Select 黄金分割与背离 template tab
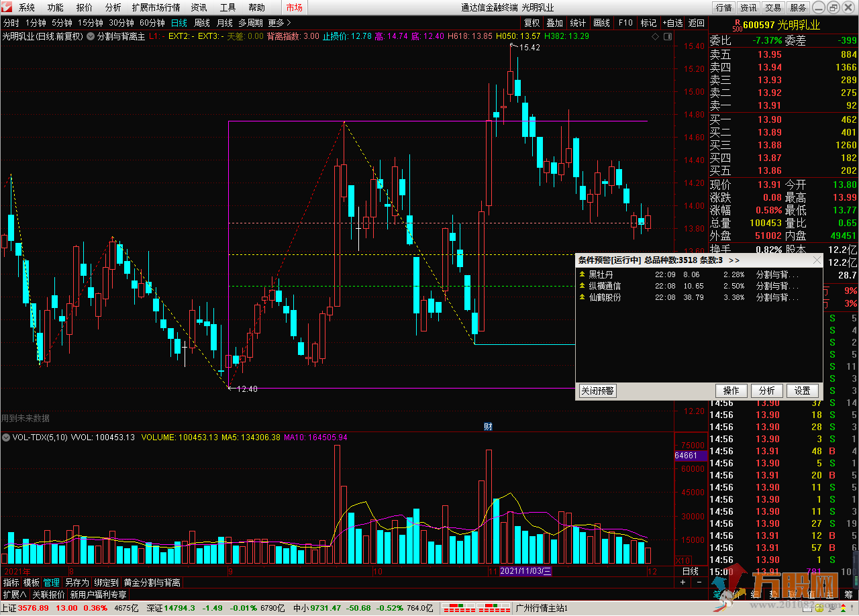Screen dimensions: 859x616 tap(152, 582)
